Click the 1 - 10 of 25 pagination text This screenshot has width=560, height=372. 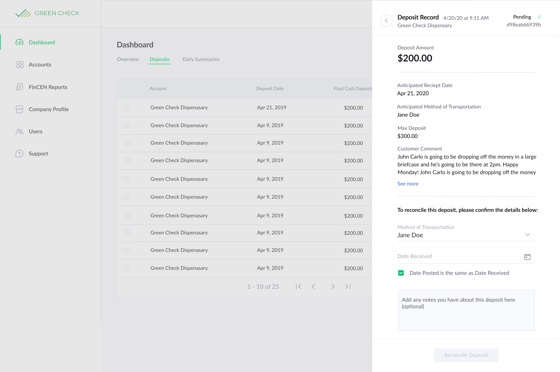click(x=263, y=287)
